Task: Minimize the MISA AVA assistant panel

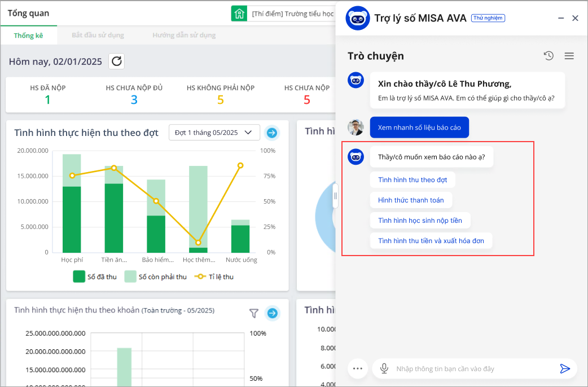Action: [x=561, y=18]
